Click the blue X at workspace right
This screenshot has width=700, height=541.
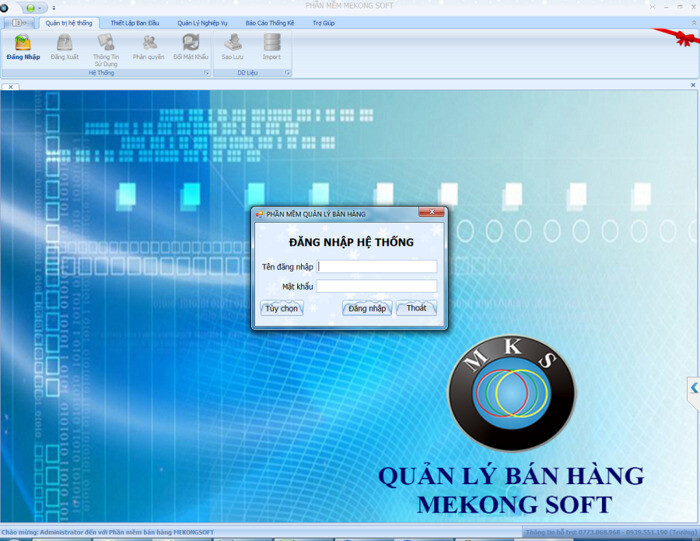[693, 85]
